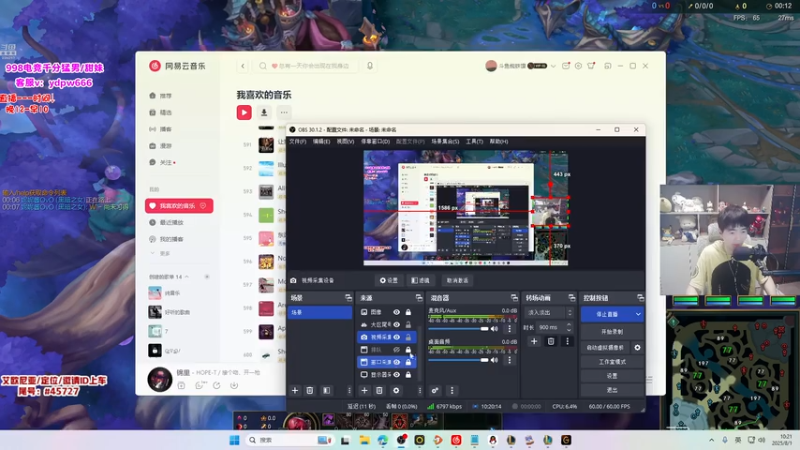Hide the selected 视频采集 source

point(396,337)
